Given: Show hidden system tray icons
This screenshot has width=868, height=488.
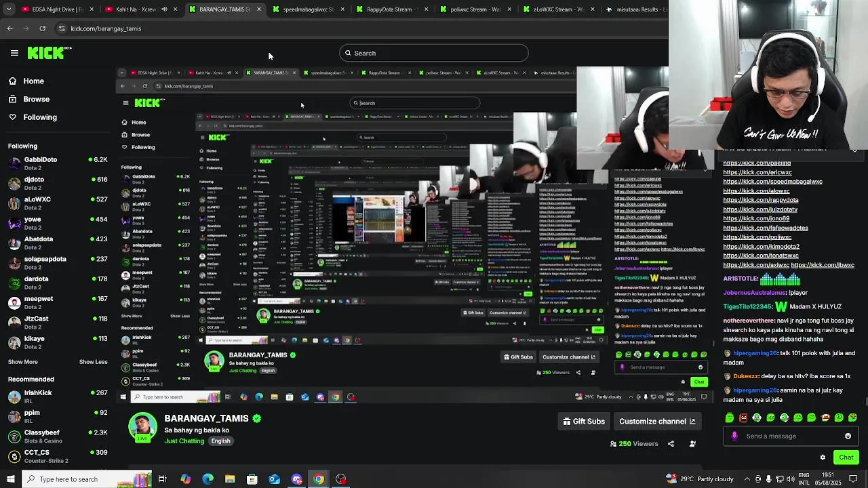Looking at the screenshot, I should pyautogui.click(x=747, y=479).
